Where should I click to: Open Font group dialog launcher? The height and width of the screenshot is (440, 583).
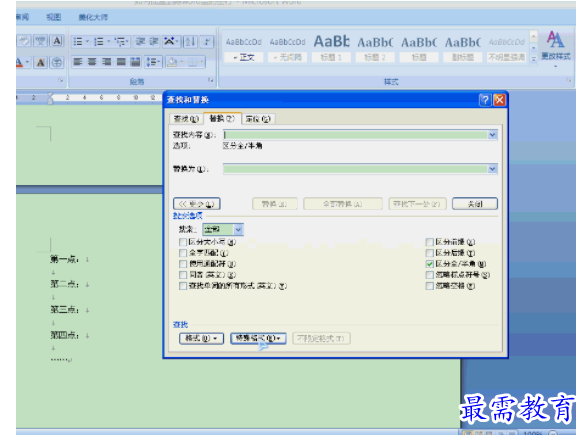(x=61, y=80)
